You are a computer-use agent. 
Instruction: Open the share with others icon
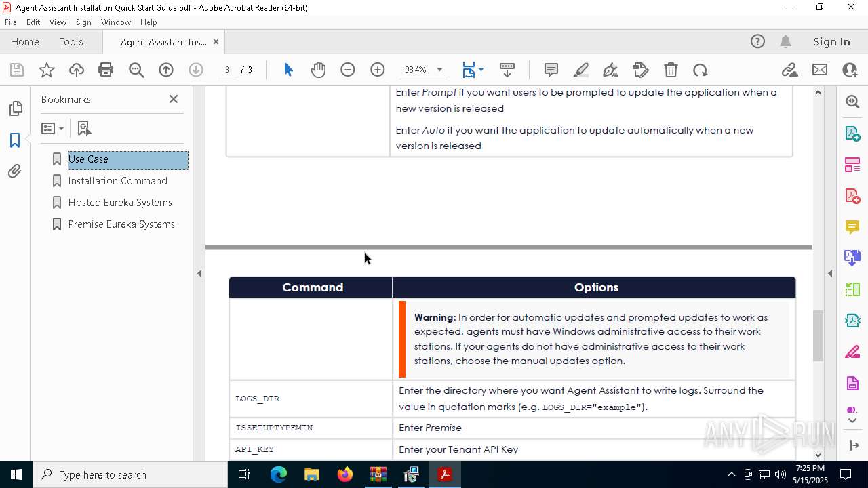(850, 70)
